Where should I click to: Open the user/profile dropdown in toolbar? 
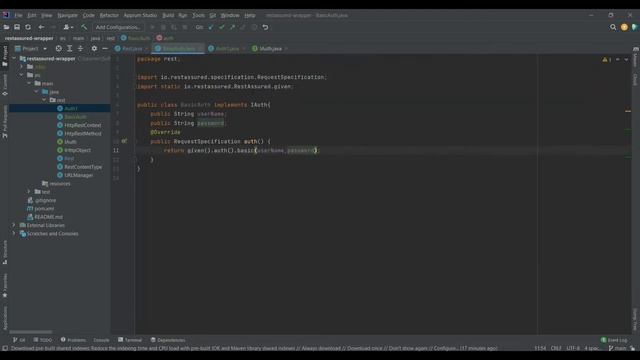point(68,27)
